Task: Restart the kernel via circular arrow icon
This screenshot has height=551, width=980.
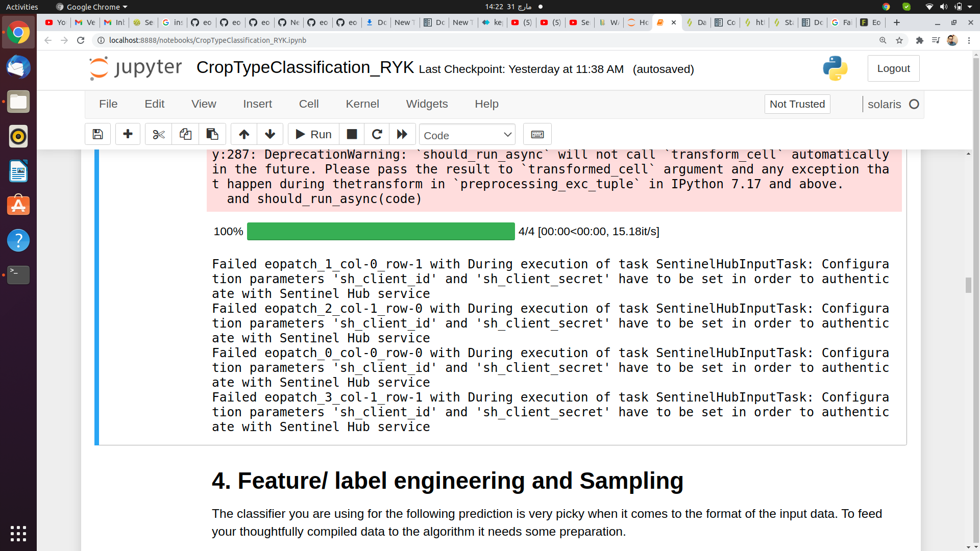Action: pos(377,134)
